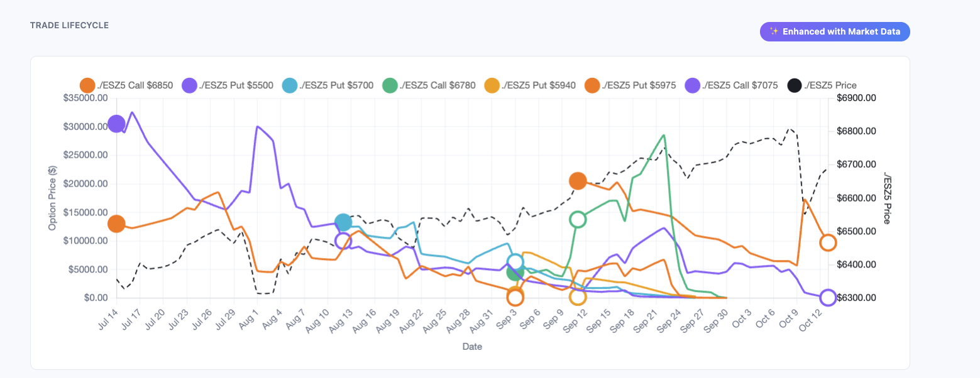The width and height of the screenshot is (980, 378).
Task: Click the hollow purple marker near Aug 13
Action: point(343,240)
